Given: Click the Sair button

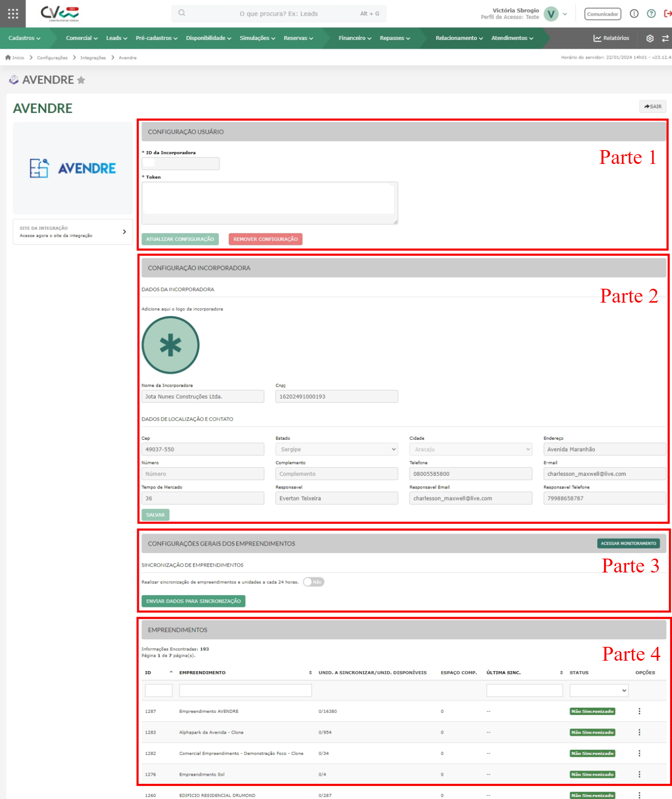Looking at the screenshot, I should 653,107.
